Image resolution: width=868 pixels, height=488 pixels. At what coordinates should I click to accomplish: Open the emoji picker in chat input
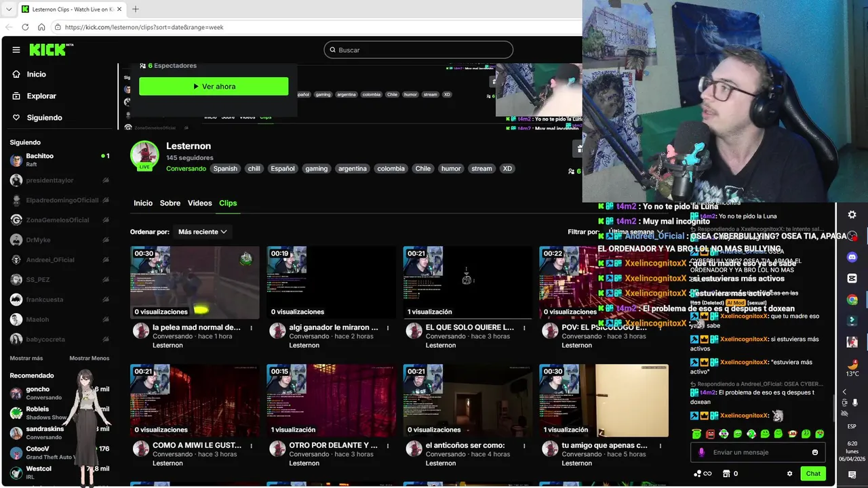click(x=815, y=453)
